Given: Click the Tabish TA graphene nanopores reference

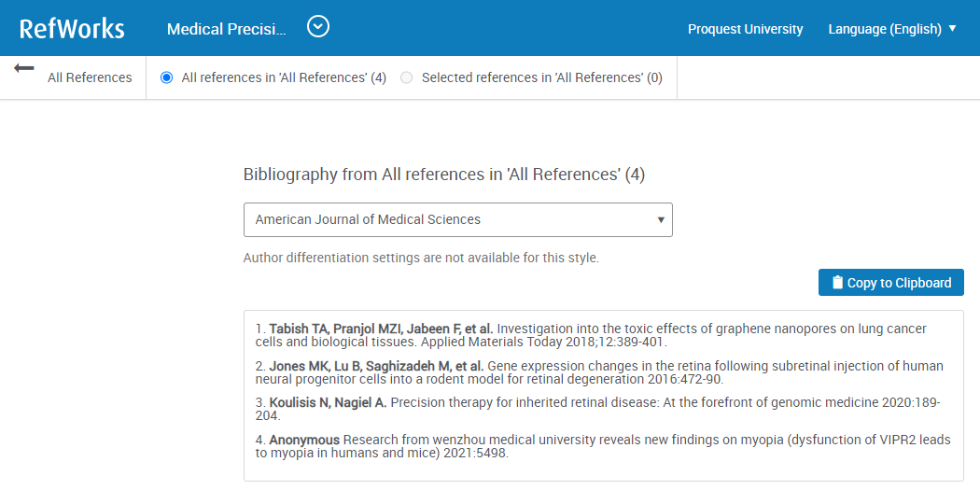Looking at the screenshot, I should [597, 335].
